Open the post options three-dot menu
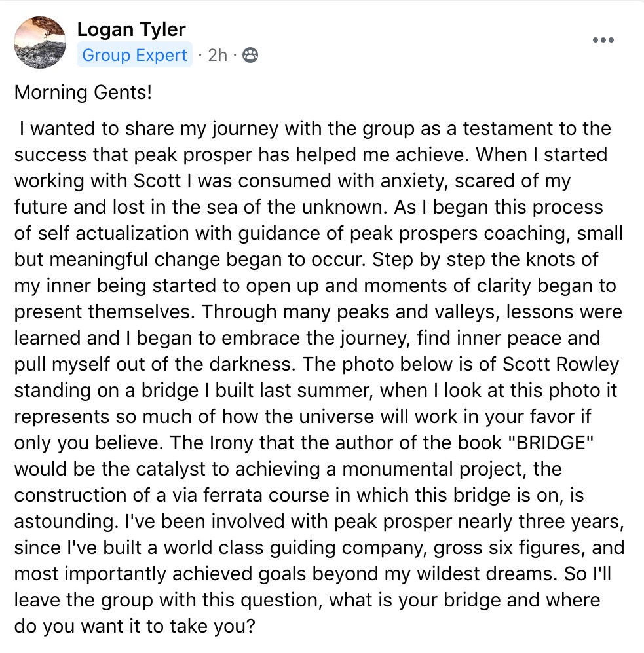Screen dimensions: 644x653 coord(603,40)
